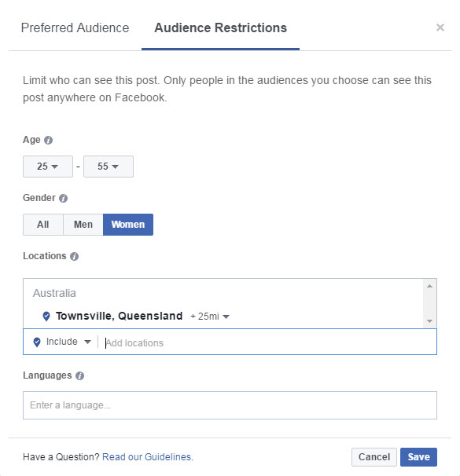Click the Include pin icon
This screenshot has height=476, width=460.
[x=37, y=342]
